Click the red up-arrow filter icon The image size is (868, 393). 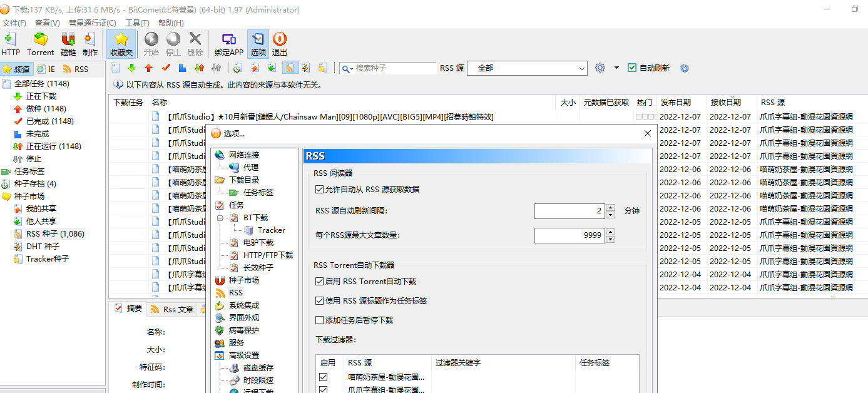point(148,68)
